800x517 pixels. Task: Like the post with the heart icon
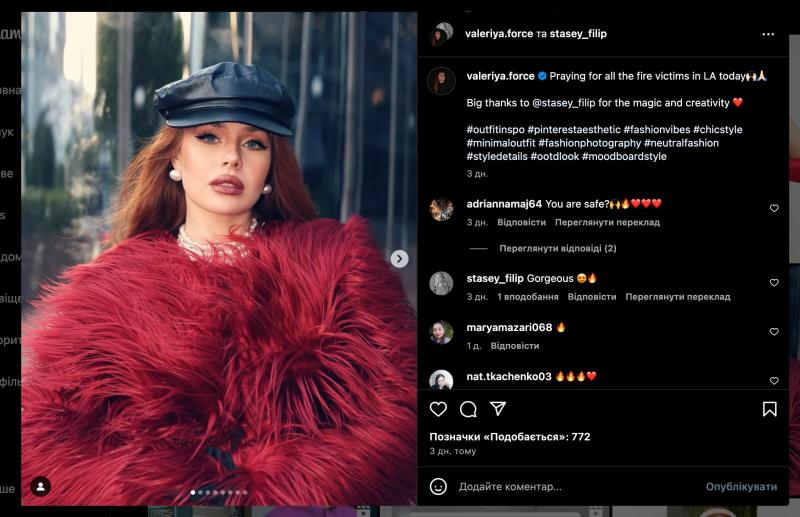point(438,409)
